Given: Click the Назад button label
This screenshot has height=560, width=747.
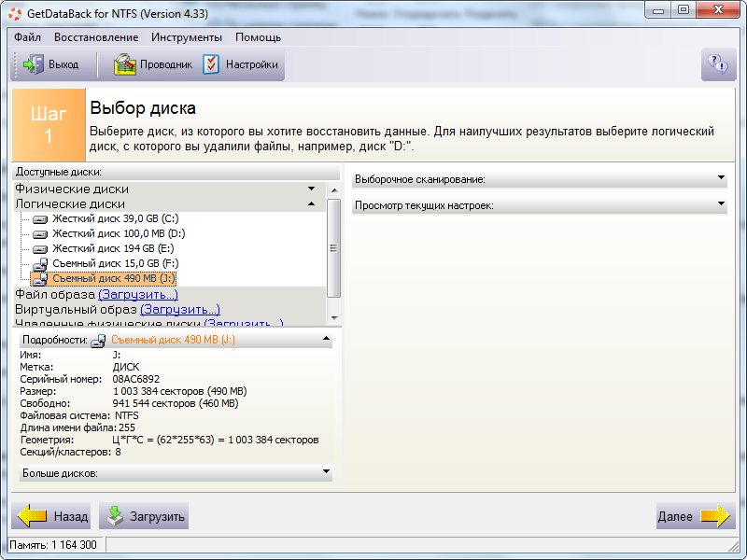Looking at the screenshot, I should [x=71, y=516].
